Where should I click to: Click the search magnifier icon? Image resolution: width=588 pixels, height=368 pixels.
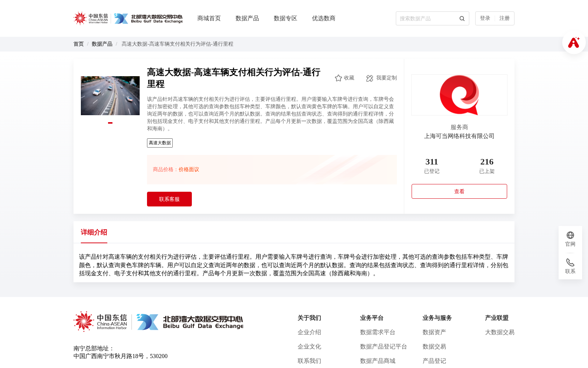(x=462, y=18)
